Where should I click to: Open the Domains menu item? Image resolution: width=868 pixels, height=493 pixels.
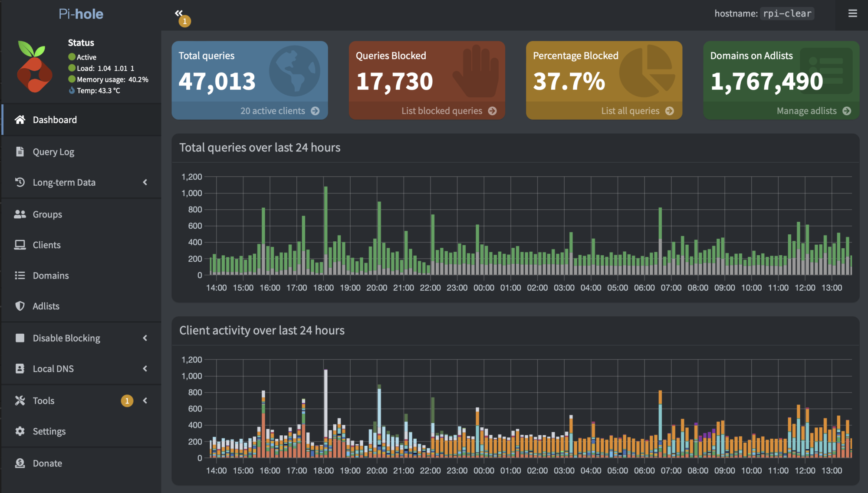pyautogui.click(x=50, y=276)
